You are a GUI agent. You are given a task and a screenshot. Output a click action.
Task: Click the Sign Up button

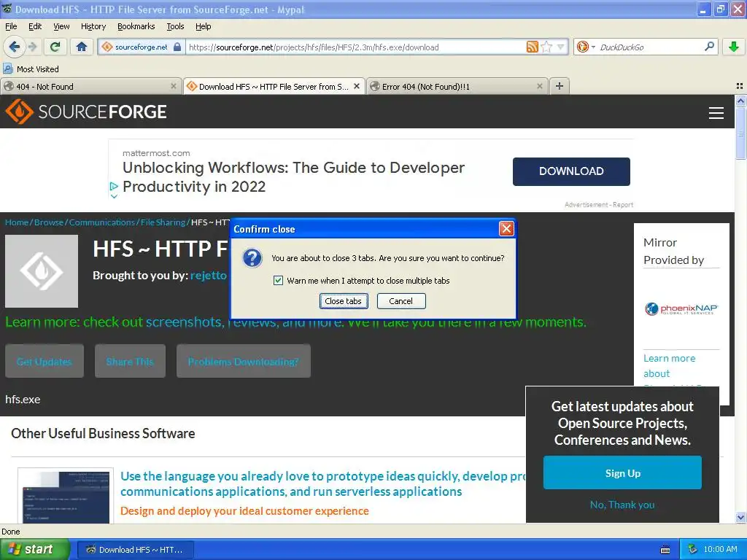pyautogui.click(x=622, y=472)
